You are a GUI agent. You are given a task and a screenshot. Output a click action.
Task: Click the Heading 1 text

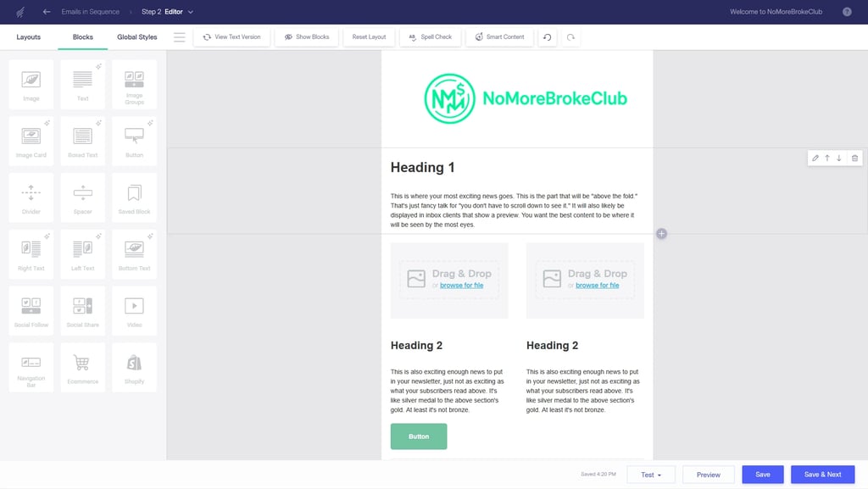coord(422,168)
